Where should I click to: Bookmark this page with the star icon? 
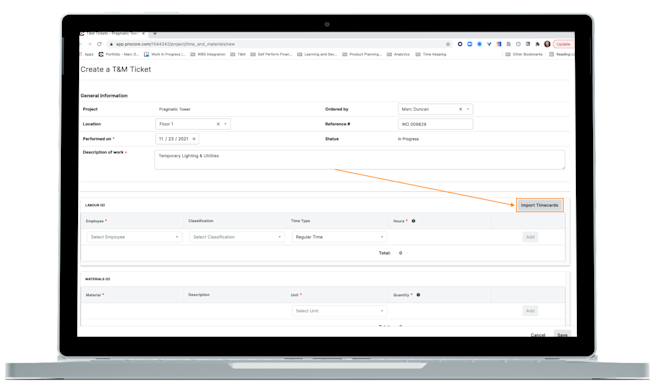pos(448,44)
